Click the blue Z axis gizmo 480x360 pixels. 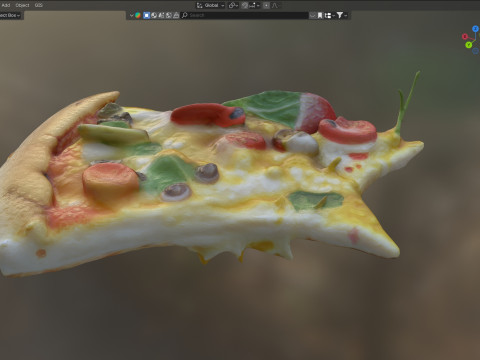(475, 29)
